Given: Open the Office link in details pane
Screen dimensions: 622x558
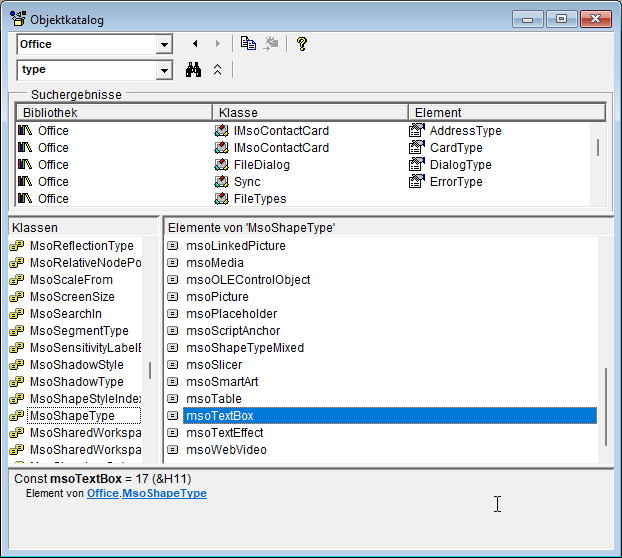Looking at the screenshot, I should coord(102,493).
